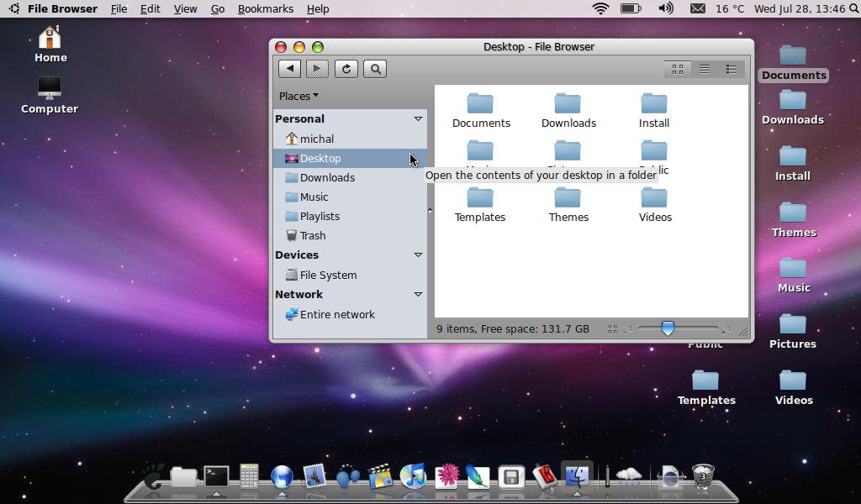Screen dimensions: 861x504
Task: Select the Templates folder in the file pane
Action: click(480, 205)
